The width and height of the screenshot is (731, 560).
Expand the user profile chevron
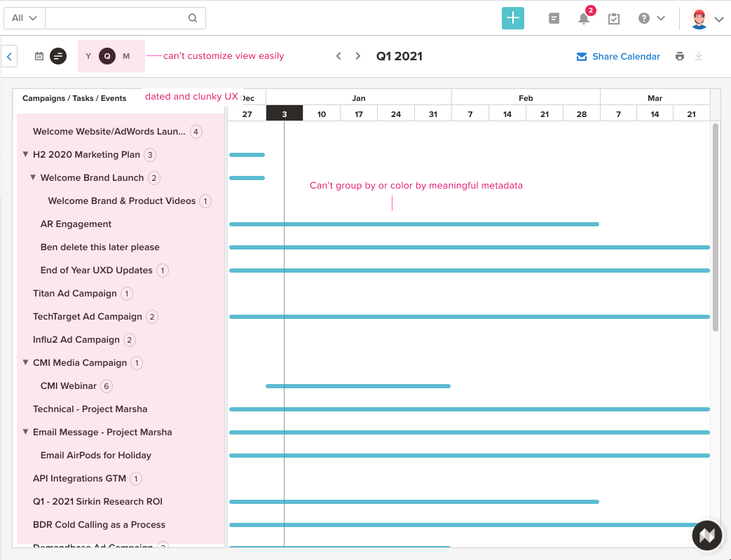(719, 19)
